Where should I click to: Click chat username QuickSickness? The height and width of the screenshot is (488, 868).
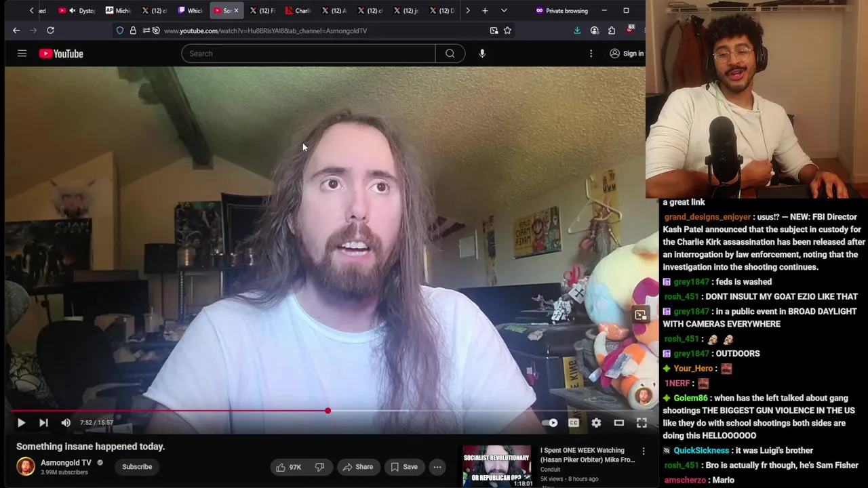point(701,451)
